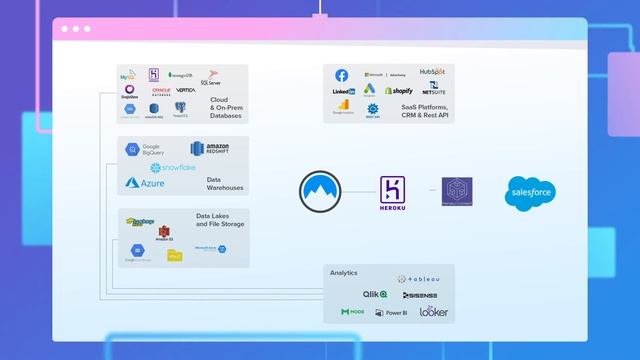Click the Vertica logo
This screenshot has height=360, width=640.
(186, 90)
